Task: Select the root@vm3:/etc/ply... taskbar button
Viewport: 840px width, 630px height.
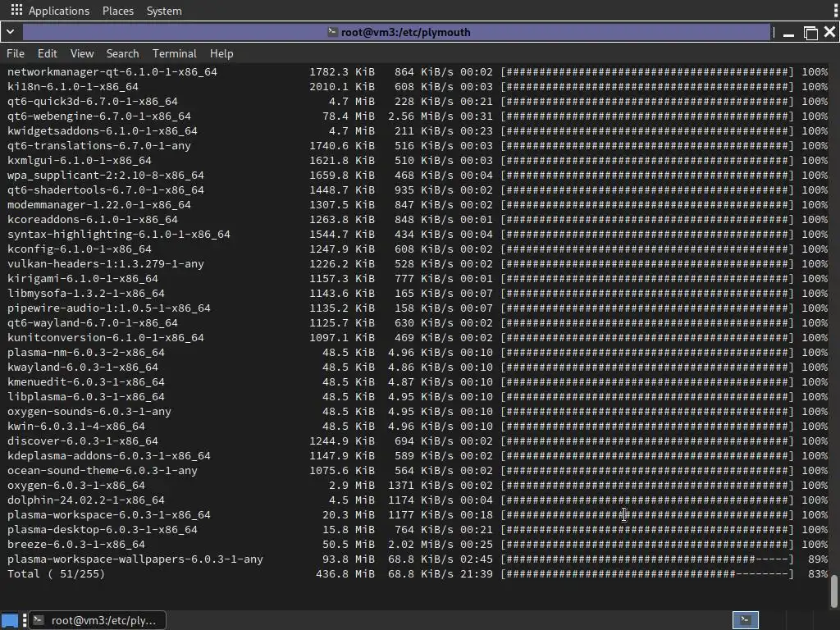Action: click(97, 620)
